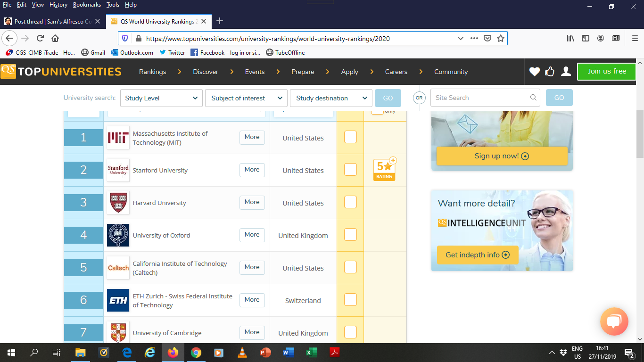Viewport: 644px width, 362px height.
Task: Open the History menu
Action: click(x=58, y=5)
